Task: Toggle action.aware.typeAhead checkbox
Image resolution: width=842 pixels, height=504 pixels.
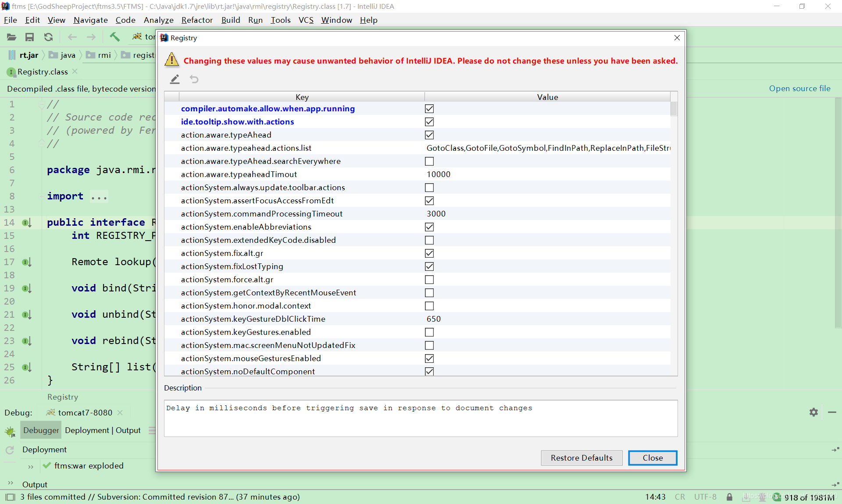Action: pyautogui.click(x=429, y=135)
